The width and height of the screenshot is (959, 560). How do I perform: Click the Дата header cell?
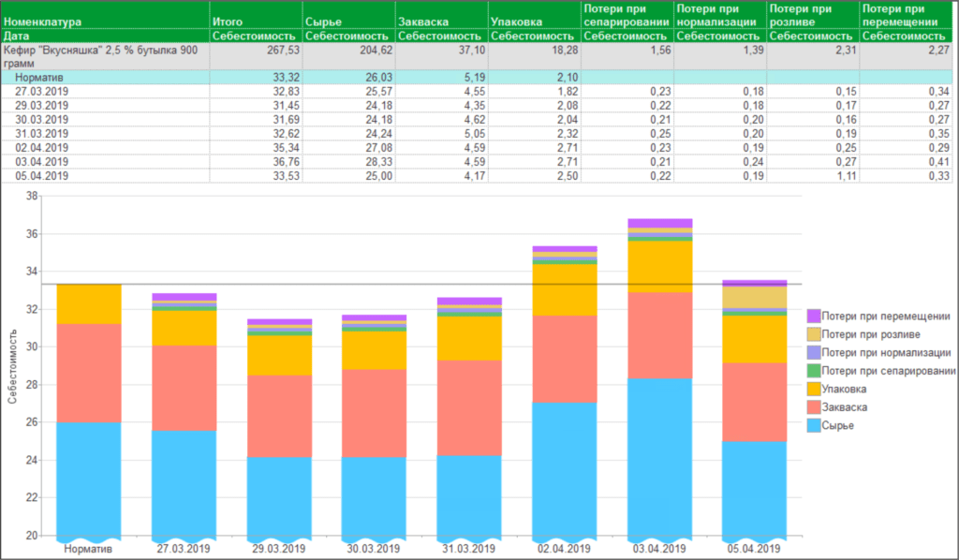105,37
